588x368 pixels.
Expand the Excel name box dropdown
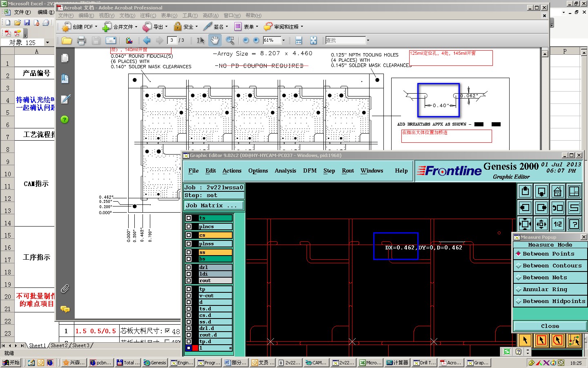point(47,43)
